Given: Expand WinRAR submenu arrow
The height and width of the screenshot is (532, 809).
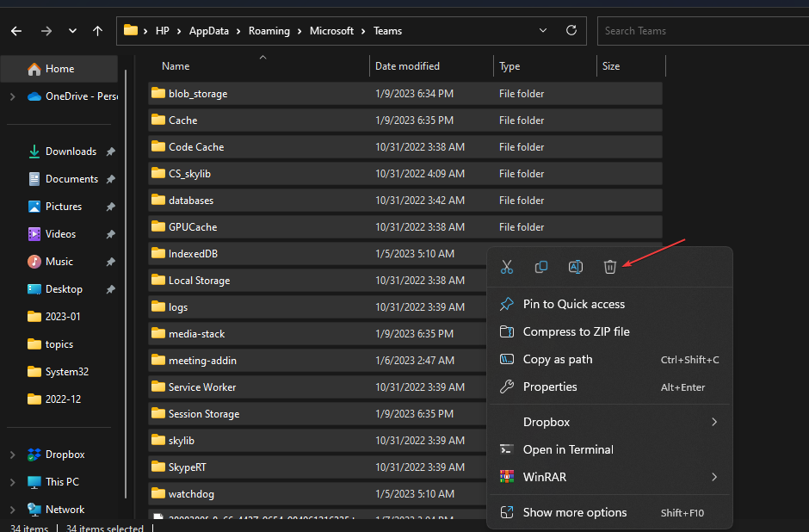Looking at the screenshot, I should click(714, 477).
